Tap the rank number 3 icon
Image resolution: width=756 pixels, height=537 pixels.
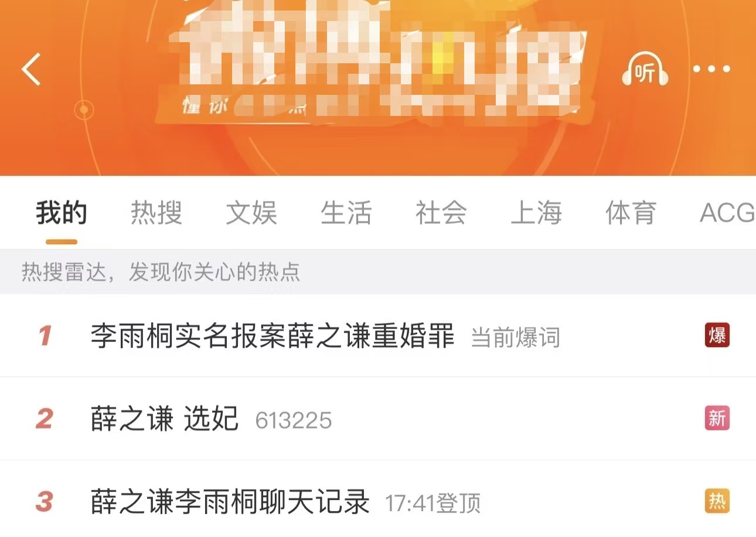[45, 502]
